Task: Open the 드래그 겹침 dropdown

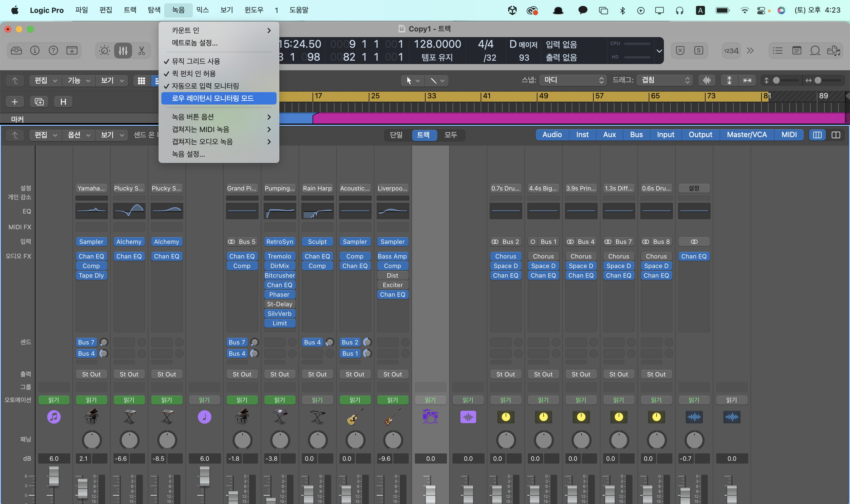Action: tap(664, 80)
